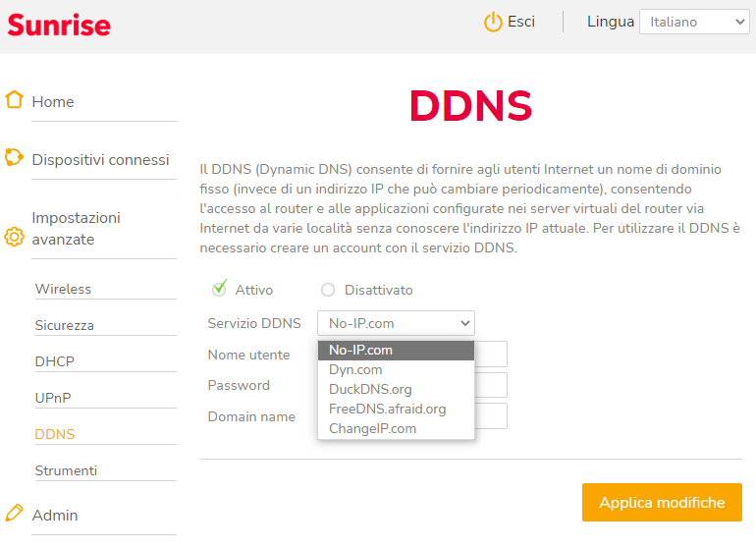Click the Impostazioni avanzate gear icon
The image size is (756, 548).
(14, 237)
